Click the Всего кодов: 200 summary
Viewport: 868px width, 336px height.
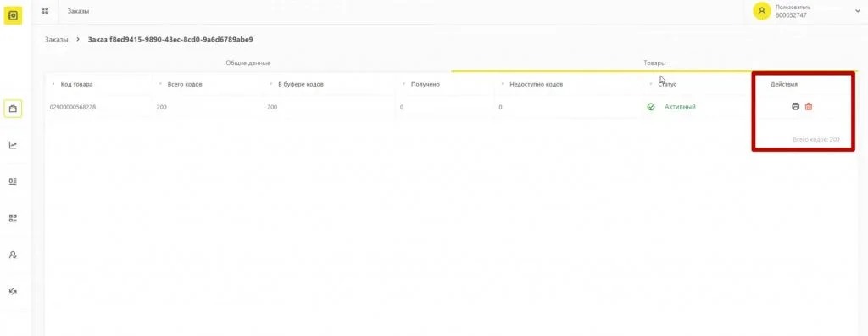coord(816,140)
